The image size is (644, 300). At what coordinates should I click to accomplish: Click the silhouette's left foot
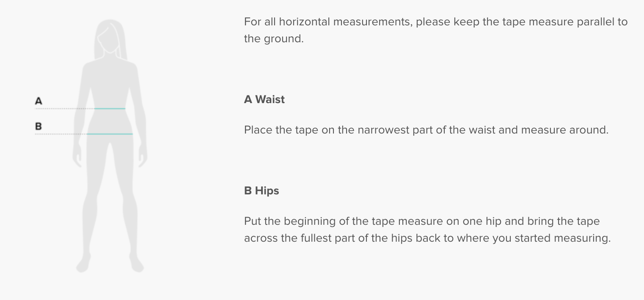(83, 264)
